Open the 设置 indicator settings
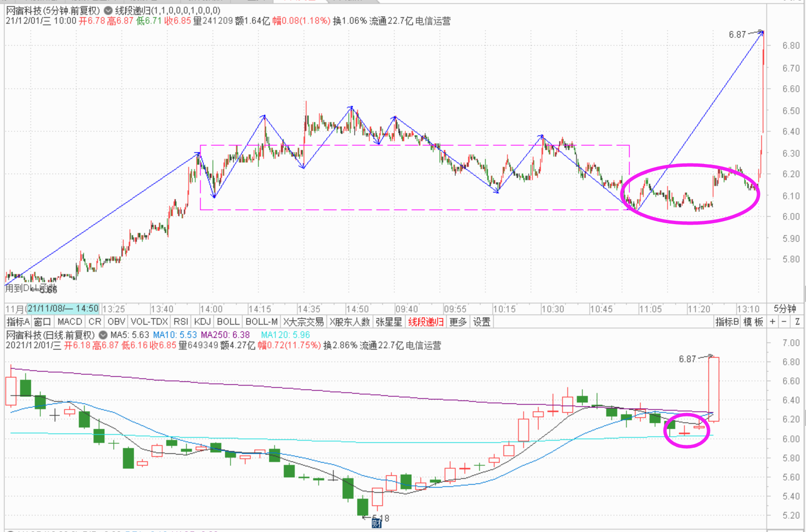The image size is (806, 532). click(x=481, y=322)
